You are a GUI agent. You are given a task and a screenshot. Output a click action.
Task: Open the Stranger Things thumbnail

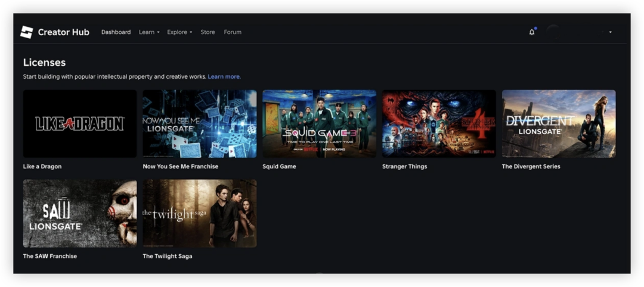439,124
